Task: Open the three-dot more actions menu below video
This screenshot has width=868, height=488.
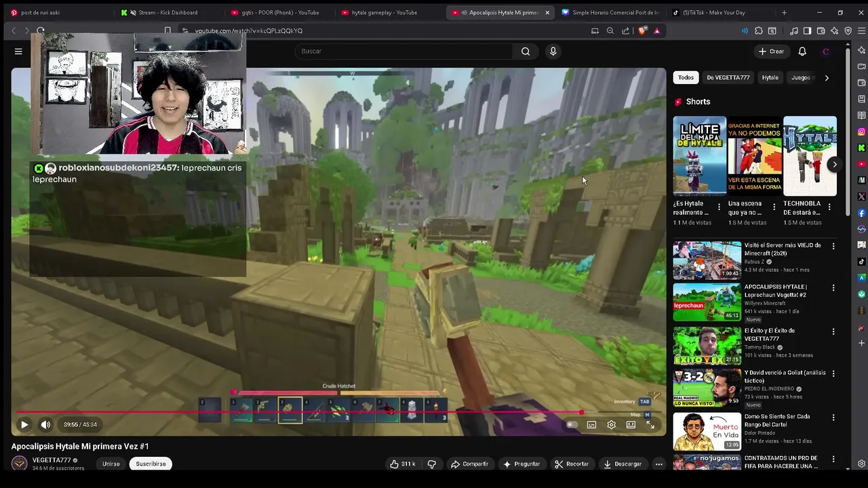Action: (658, 464)
